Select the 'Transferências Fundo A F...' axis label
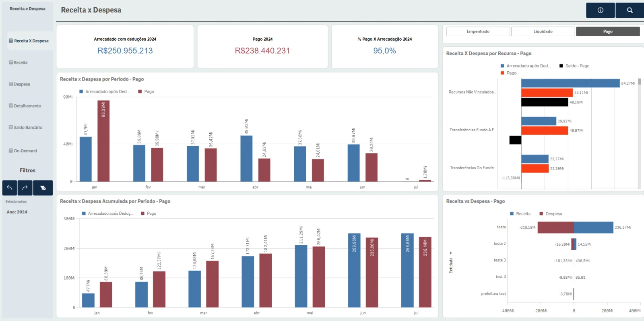 (473, 130)
